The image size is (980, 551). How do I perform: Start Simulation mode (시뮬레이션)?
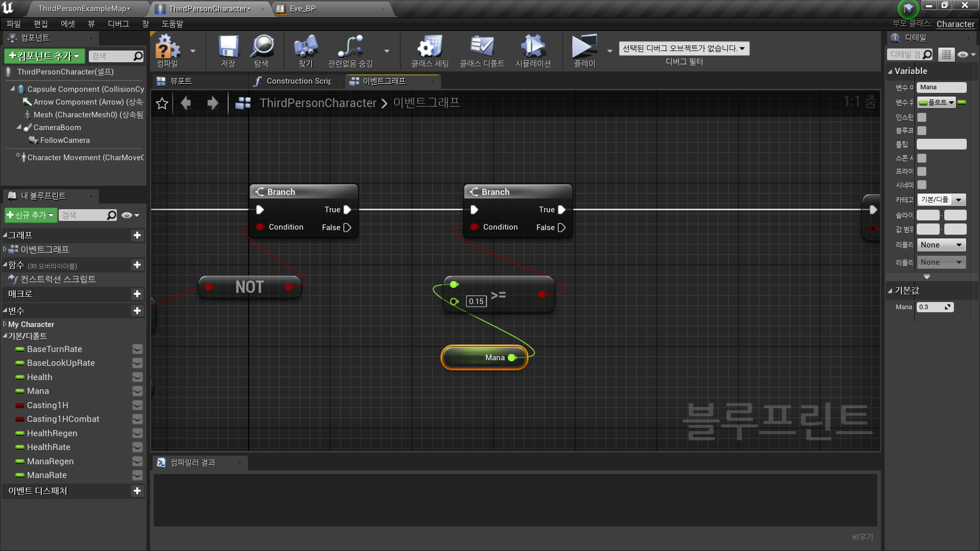point(533,51)
